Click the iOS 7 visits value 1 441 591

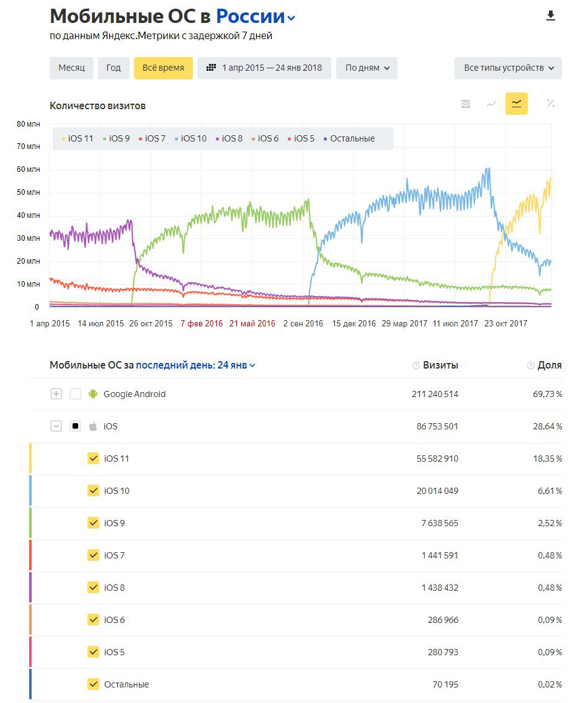(x=440, y=555)
